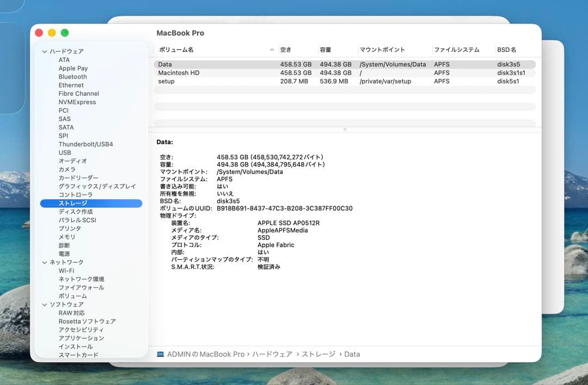Select ATA in sidebar
The height and width of the screenshot is (385, 588).
(x=64, y=60)
